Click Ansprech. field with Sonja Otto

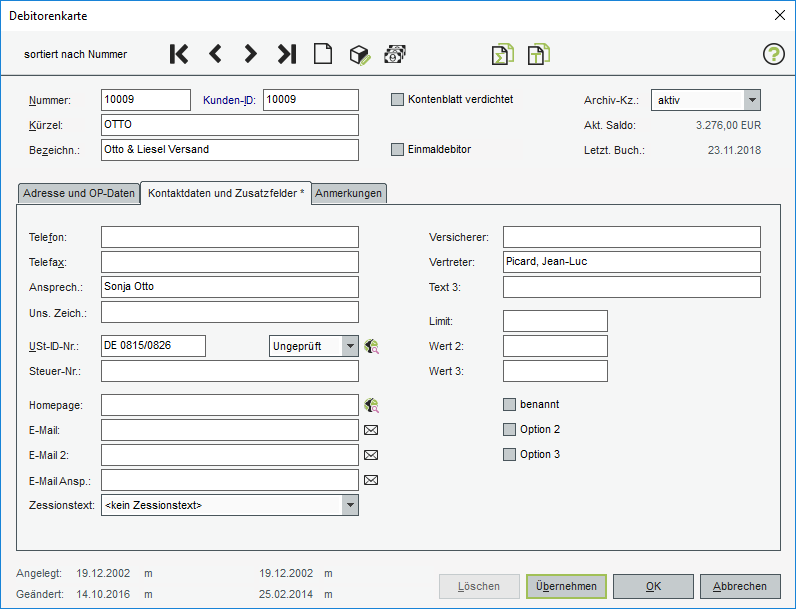(230, 287)
